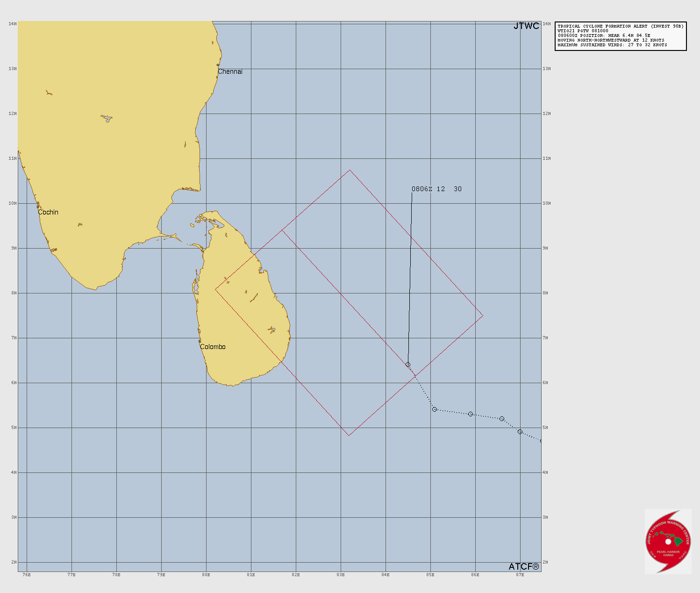The image size is (700, 593).
Task: Click the Chennai city marker square
Action: 218,65
